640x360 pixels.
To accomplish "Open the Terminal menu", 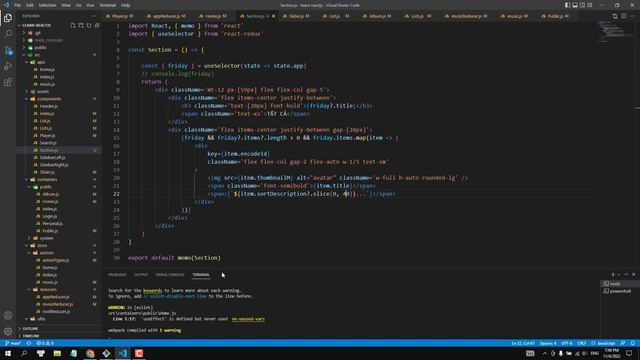I will pos(108,5).
